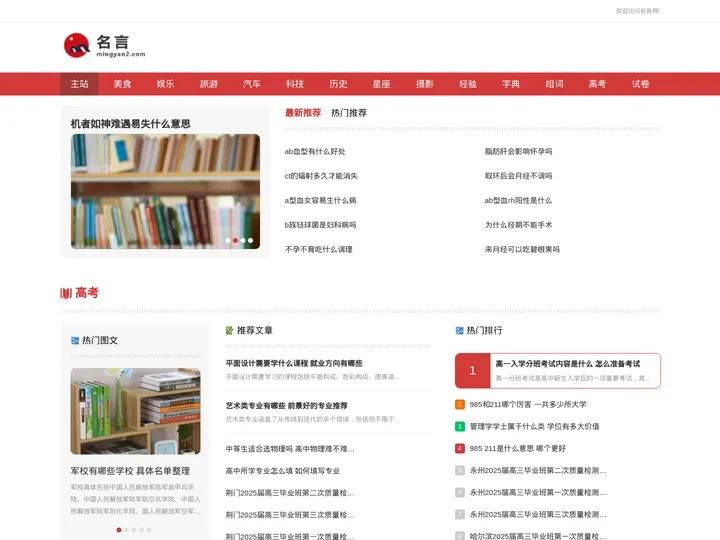Click the green rank 3 badge
The height and width of the screenshot is (540, 720).
coord(460,427)
